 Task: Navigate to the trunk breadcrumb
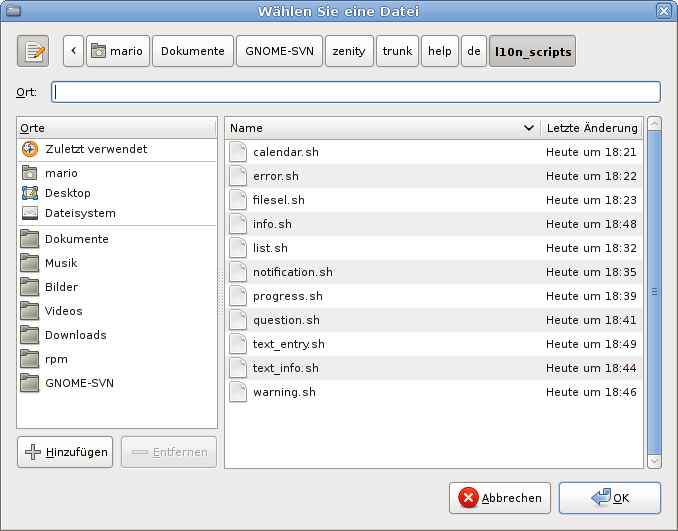397,51
